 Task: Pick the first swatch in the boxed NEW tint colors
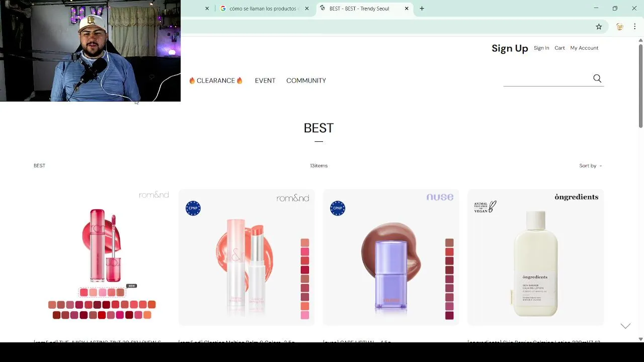(84, 292)
